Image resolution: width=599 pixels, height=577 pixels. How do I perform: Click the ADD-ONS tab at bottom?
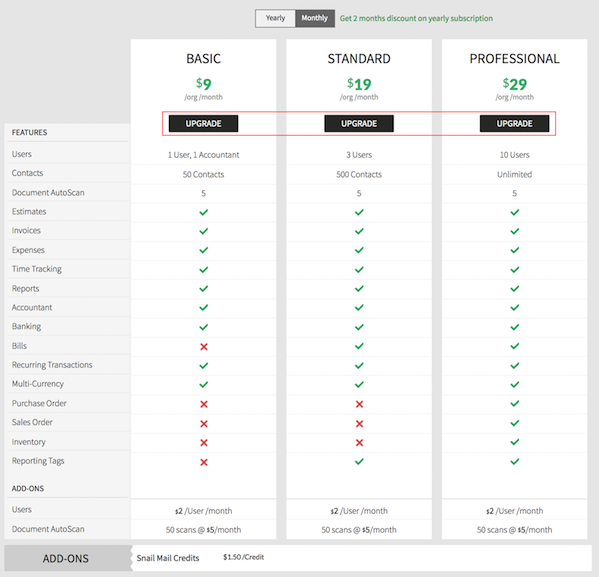click(66, 558)
